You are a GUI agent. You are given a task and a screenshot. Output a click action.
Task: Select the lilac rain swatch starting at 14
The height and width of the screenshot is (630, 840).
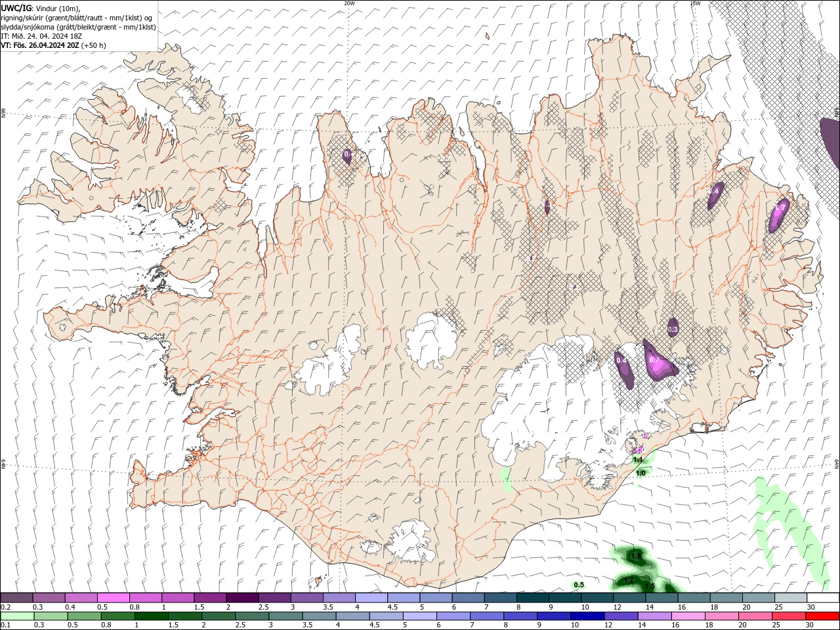coord(654,616)
